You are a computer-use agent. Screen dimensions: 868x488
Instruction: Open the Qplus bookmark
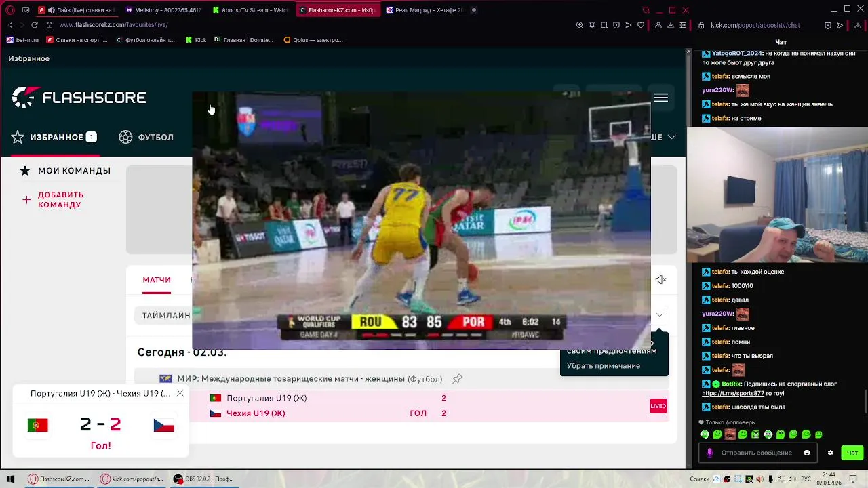(313, 40)
